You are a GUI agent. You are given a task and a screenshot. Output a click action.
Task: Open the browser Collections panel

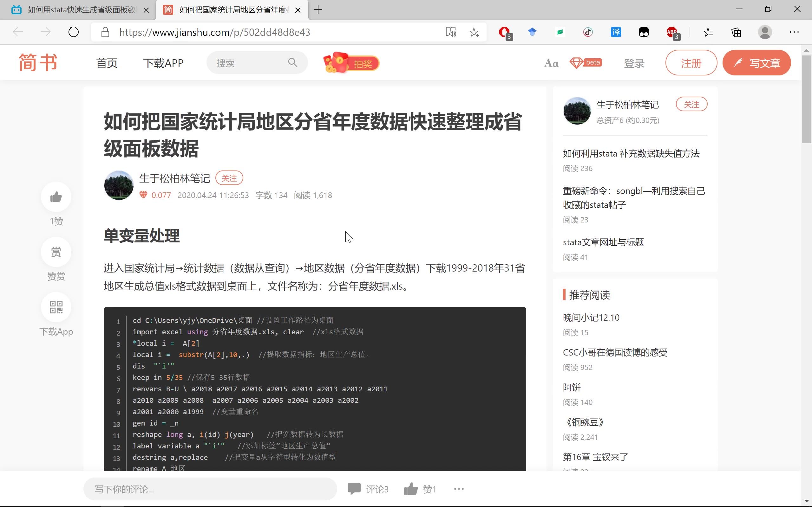pos(736,32)
